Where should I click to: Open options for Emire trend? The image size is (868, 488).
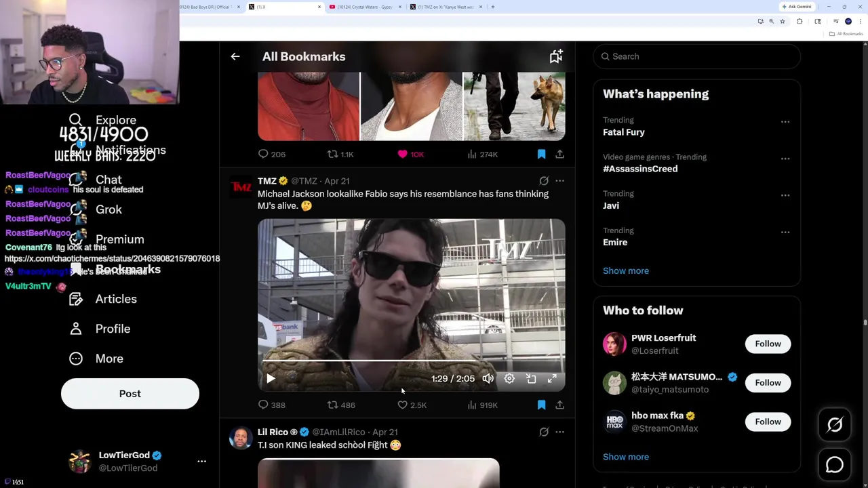pyautogui.click(x=785, y=232)
